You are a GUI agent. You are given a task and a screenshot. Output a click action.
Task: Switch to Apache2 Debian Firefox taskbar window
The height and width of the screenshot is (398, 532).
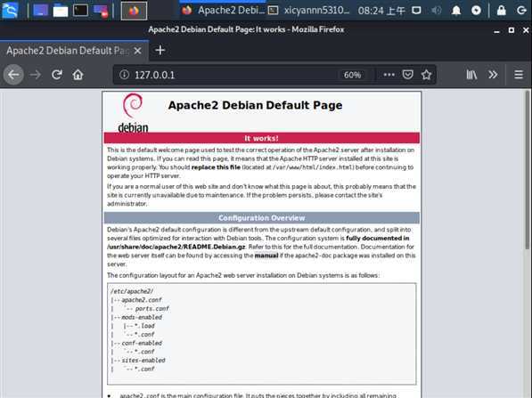[223, 11]
